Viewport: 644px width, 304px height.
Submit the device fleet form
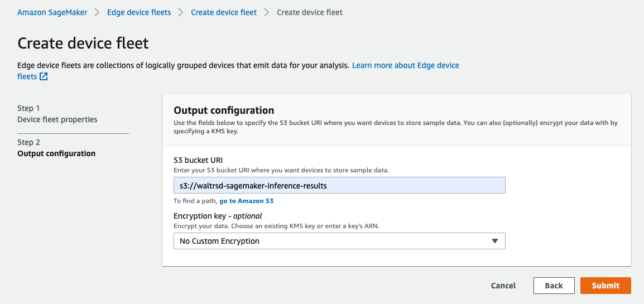pos(605,286)
